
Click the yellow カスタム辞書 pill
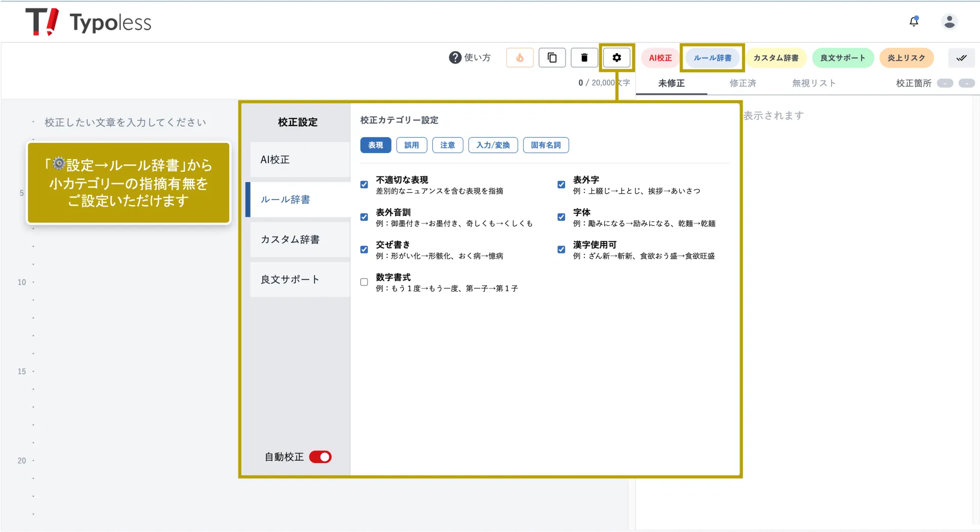pos(776,58)
